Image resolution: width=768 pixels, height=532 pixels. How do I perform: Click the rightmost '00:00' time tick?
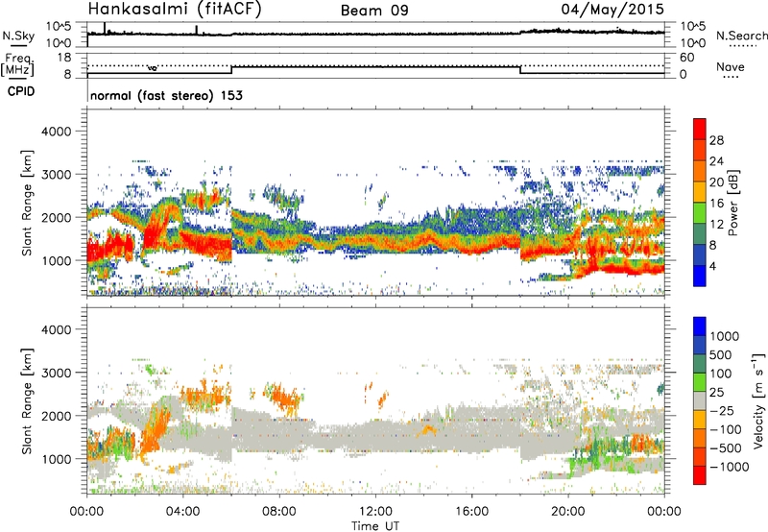point(664,512)
